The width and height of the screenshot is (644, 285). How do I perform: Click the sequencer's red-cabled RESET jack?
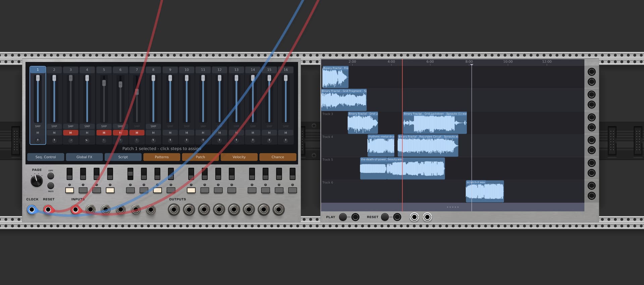[x=48, y=210]
